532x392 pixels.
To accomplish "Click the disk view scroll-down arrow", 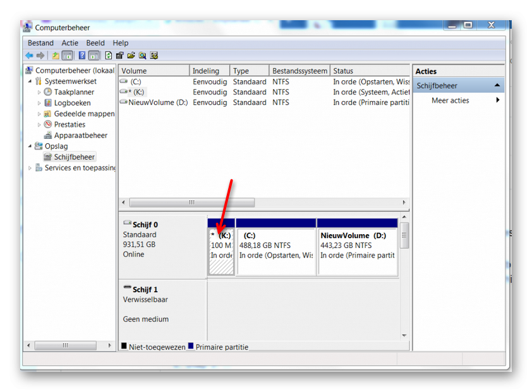I will tap(404, 335).
